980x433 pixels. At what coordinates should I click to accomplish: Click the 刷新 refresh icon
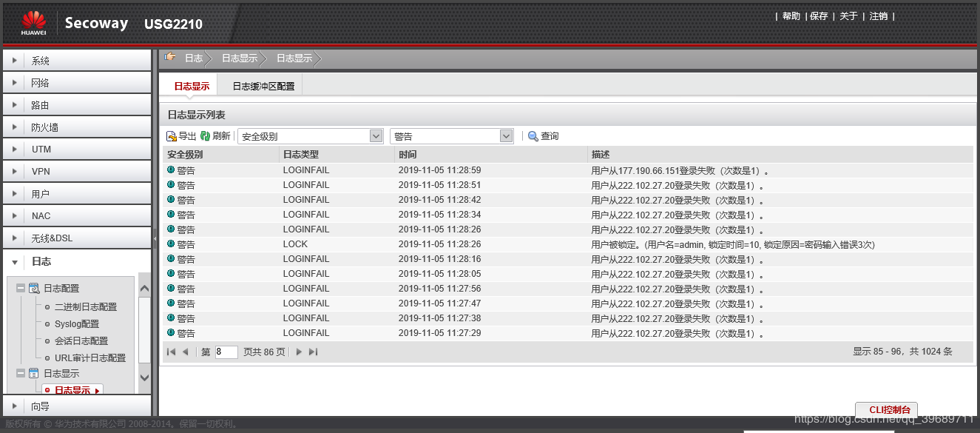[206, 136]
